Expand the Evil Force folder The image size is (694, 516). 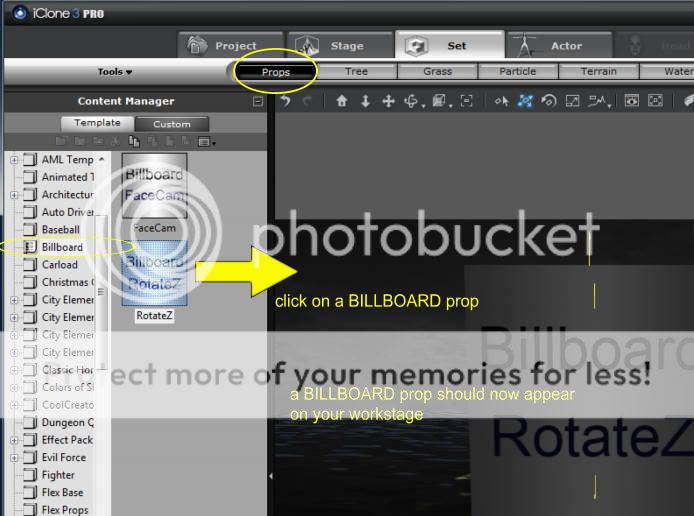click(x=14, y=458)
